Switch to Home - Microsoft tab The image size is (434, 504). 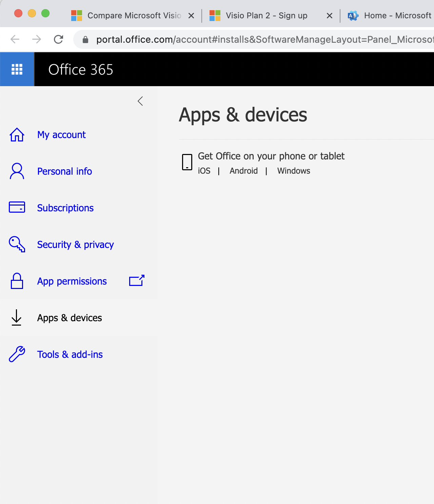coord(390,16)
